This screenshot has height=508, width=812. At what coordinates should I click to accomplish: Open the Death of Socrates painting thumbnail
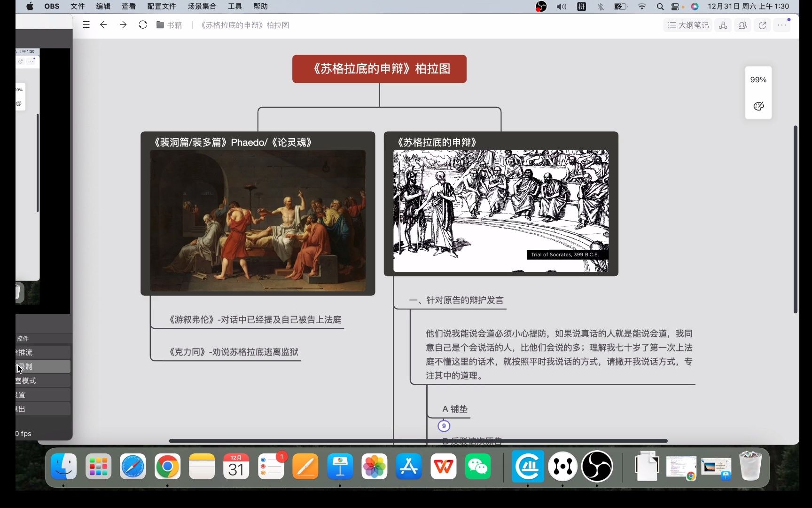click(x=258, y=221)
